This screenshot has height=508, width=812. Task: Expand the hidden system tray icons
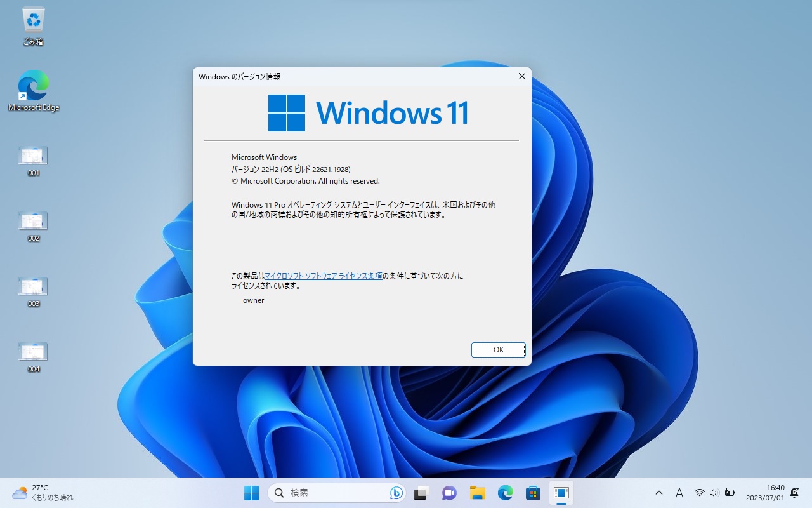click(x=659, y=493)
